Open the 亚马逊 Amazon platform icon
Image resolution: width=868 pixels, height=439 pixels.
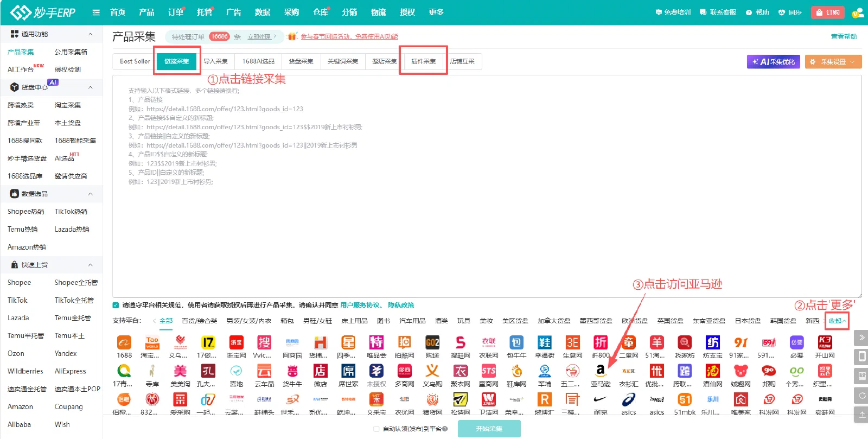pyautogui.click(x=601, y=371)
